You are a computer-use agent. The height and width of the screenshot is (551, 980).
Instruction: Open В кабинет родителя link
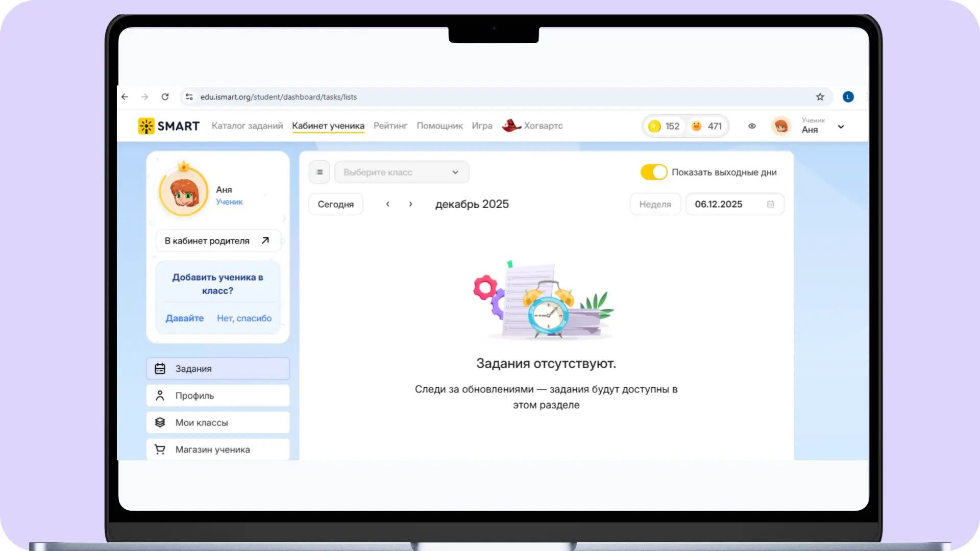pos(218,241)
